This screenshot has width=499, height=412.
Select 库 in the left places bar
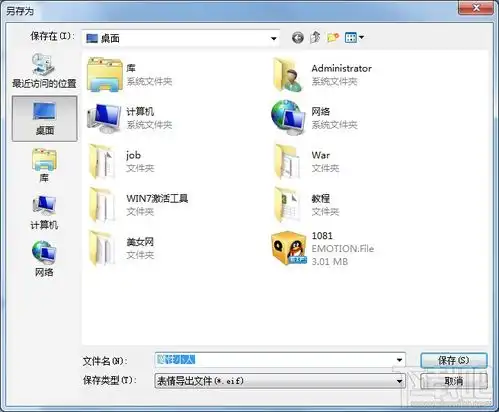(x=44, y=165)
